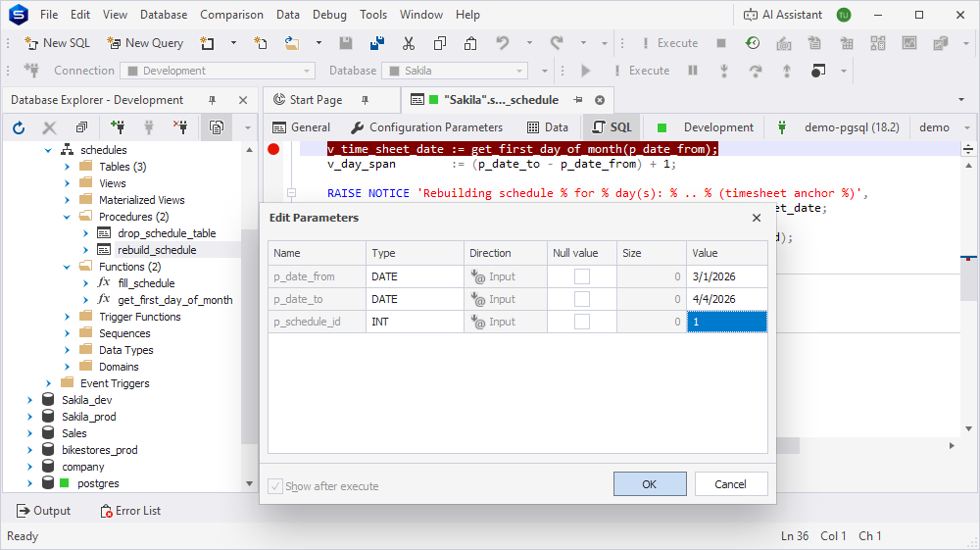Switch to the General tab

(301, 127)
